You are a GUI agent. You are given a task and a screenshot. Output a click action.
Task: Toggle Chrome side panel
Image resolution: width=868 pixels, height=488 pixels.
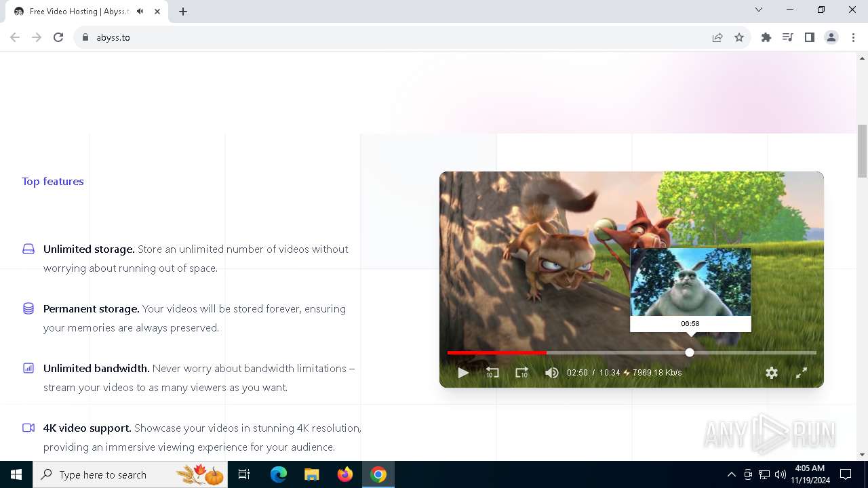pyautogui.click(x=810, y=37)
